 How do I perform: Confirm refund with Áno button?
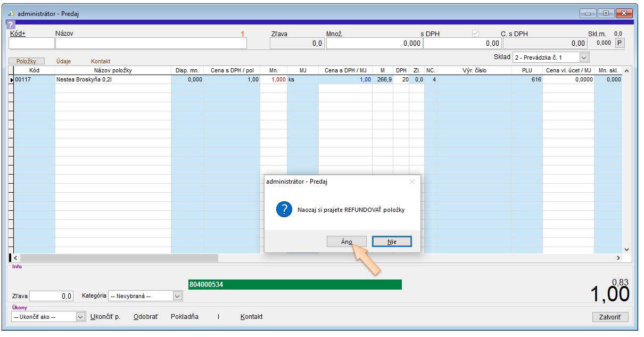tap(346, 242)
